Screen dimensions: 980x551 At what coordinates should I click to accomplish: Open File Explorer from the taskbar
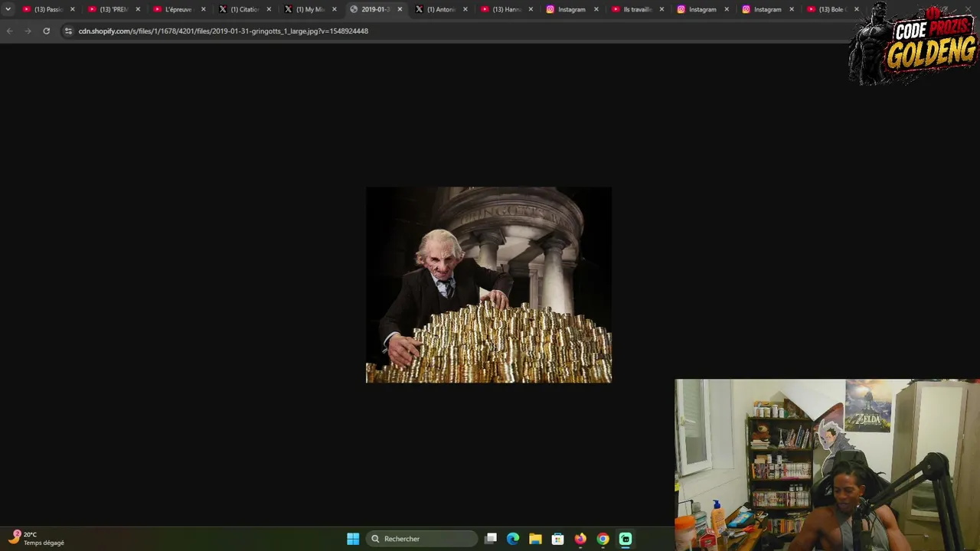point(535,539)
